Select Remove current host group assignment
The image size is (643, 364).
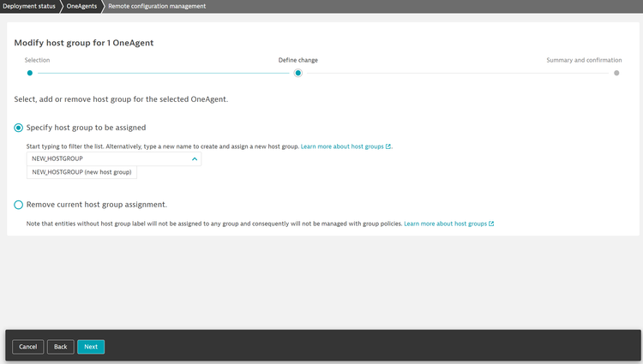[19, 205]
